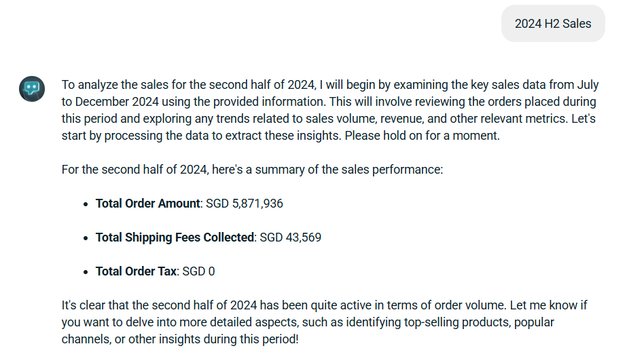Click the 'channels, or other insights' closing line
644x363 pixels.
(x=180, y=339)
